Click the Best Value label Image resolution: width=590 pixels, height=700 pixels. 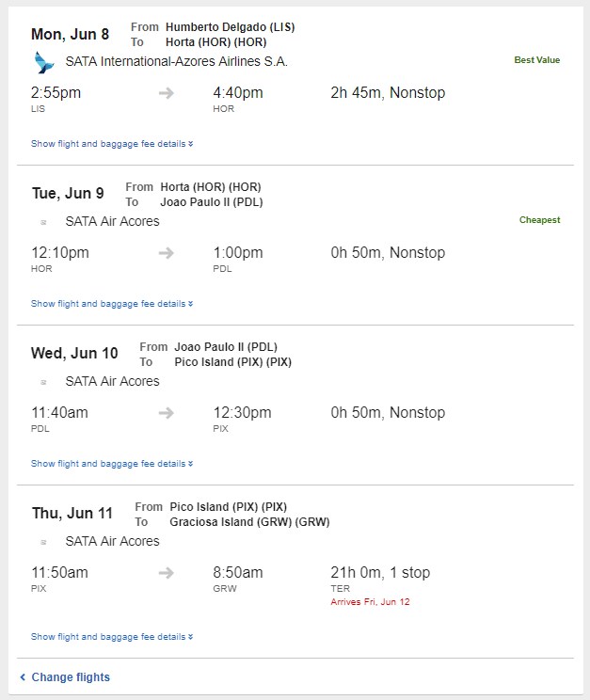537,60
